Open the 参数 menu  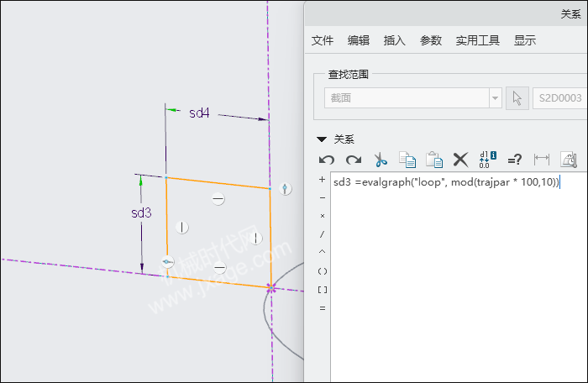pos(430,40)
